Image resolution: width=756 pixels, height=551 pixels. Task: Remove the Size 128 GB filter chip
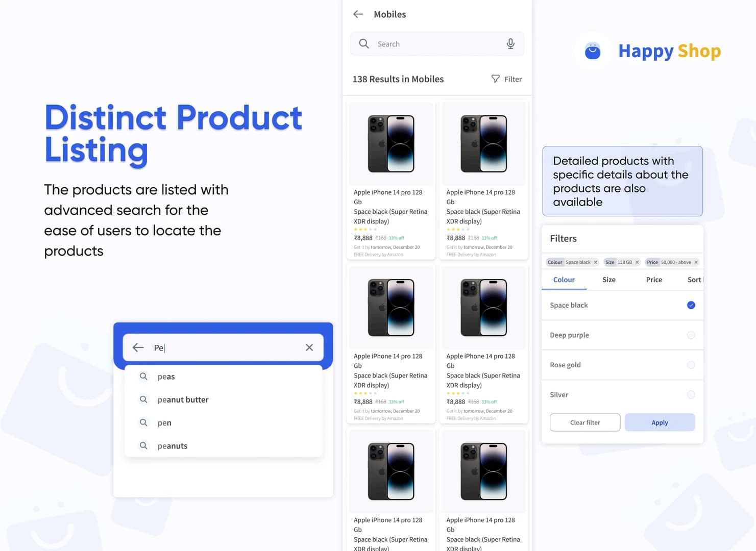[x=637, y=262]
